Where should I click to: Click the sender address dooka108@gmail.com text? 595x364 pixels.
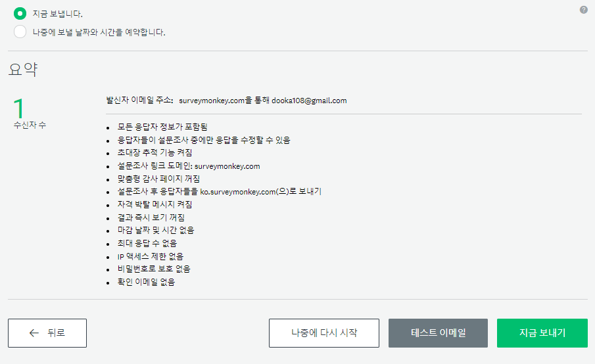[x=309, y=101]
